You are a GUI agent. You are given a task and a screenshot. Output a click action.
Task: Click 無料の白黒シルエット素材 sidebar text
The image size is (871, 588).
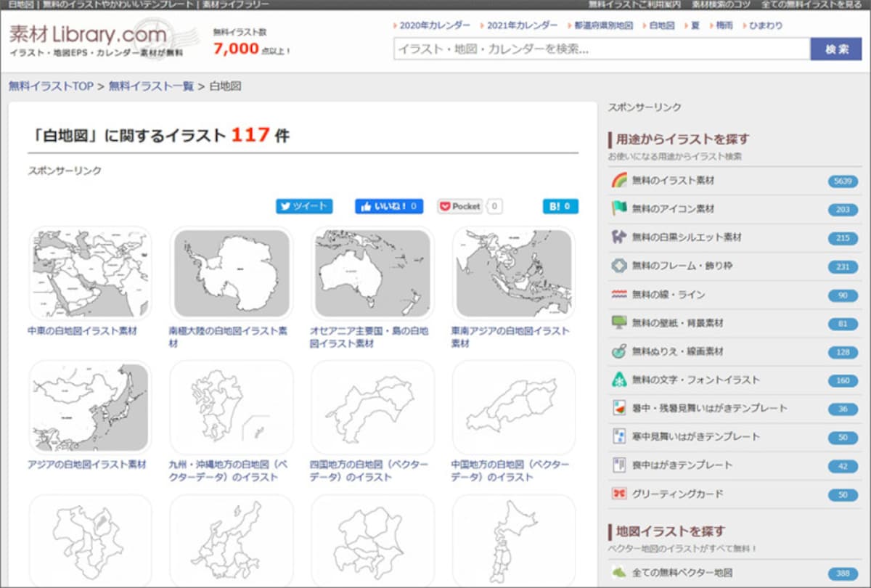coord(687,237)
